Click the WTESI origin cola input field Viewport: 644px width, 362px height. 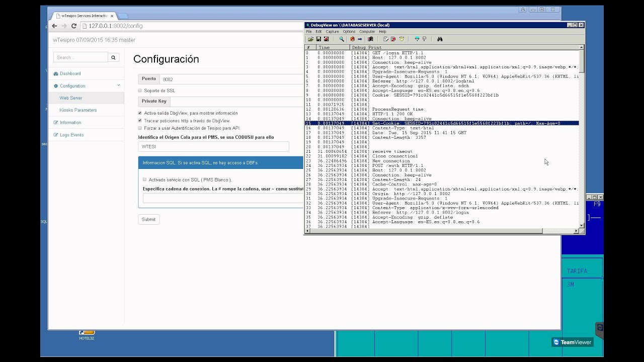point(214,146)
